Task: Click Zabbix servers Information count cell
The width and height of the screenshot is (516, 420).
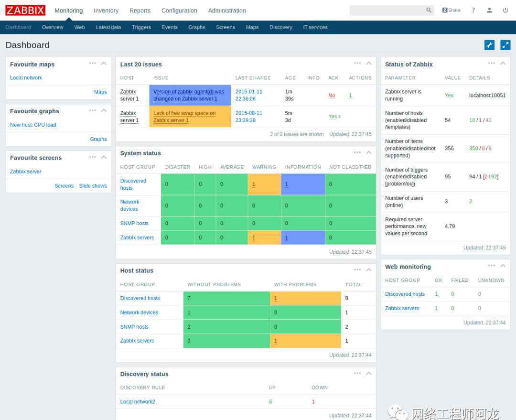Action: click(303, 237)
